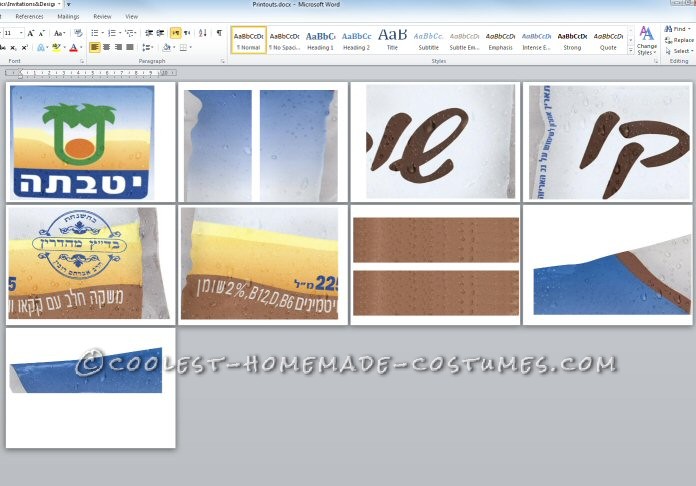
Task: Toggle Align Text Left
Action: pyautogui.click(x=95, y=47)
